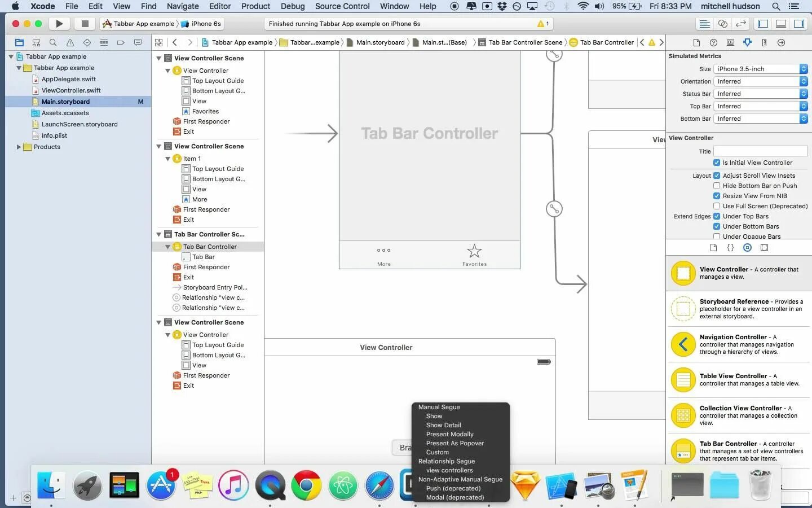Open the Quick Help inspector

click(x=713, y=42)
